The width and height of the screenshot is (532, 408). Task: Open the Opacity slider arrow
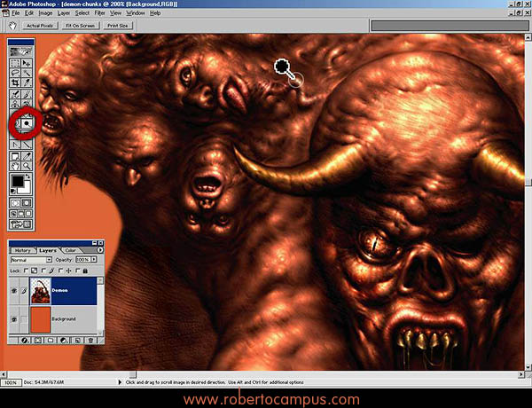[94, 259]
